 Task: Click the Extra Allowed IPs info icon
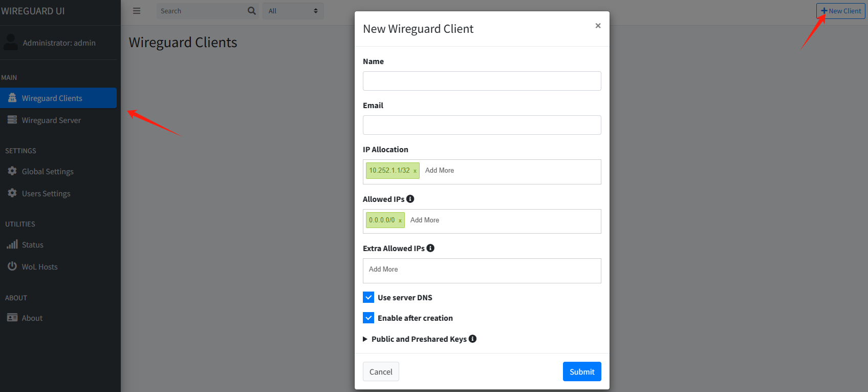tap(430, 248)
